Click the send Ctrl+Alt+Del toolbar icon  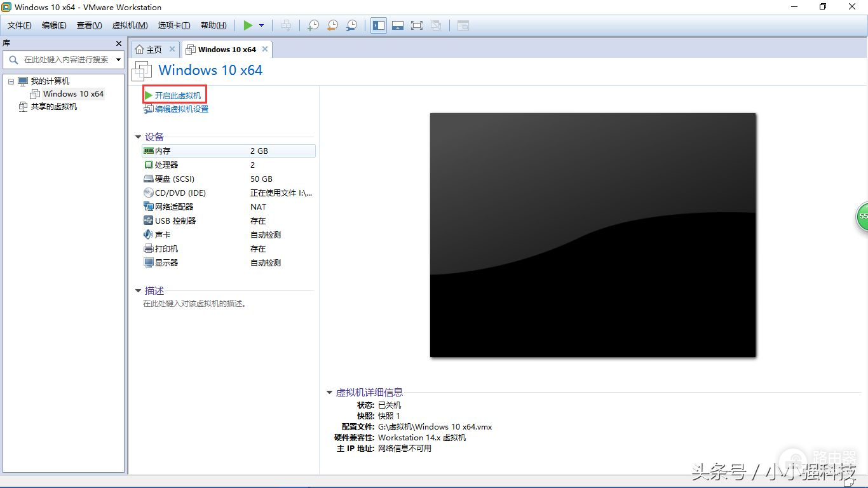(x=287, y=25)
